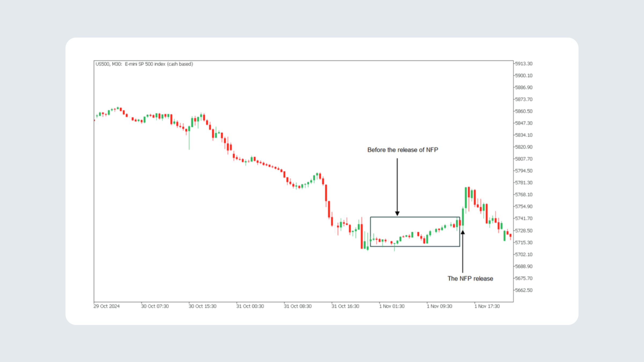Click price level 5900.10 on the axis
Image resolution: width=644 pixels, height=362 pixels.
(524, 76)
